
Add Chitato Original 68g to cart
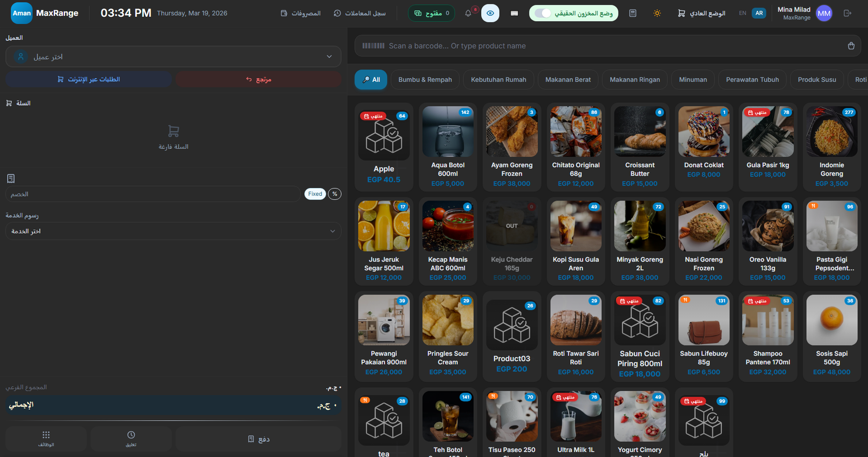(x=576, y=147)
